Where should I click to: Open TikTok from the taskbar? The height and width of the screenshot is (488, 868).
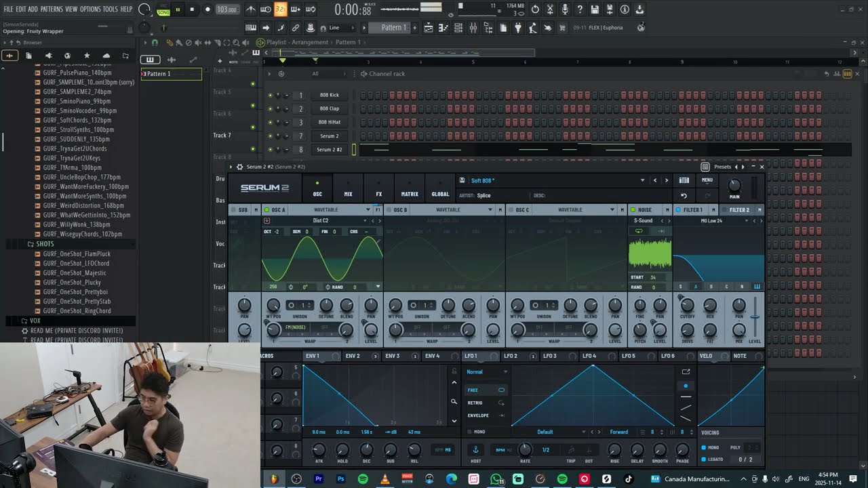click(x=629, y=479)
